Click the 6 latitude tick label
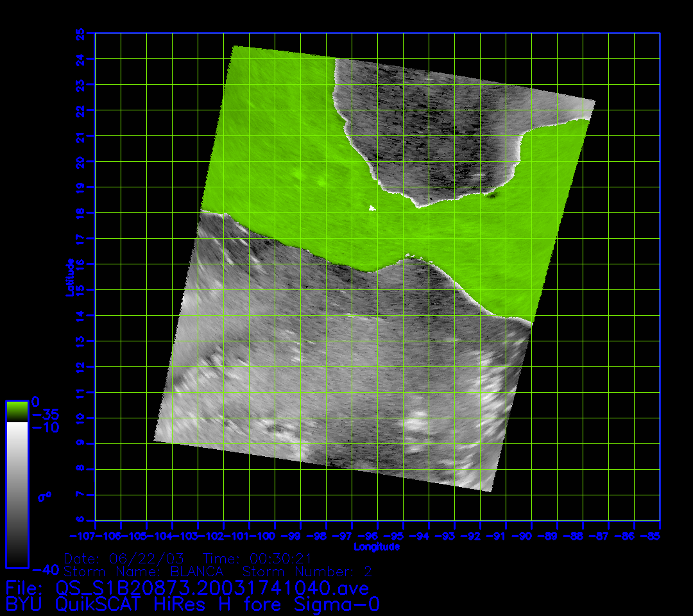Screen dimensions: 693x616 point(80,520)
